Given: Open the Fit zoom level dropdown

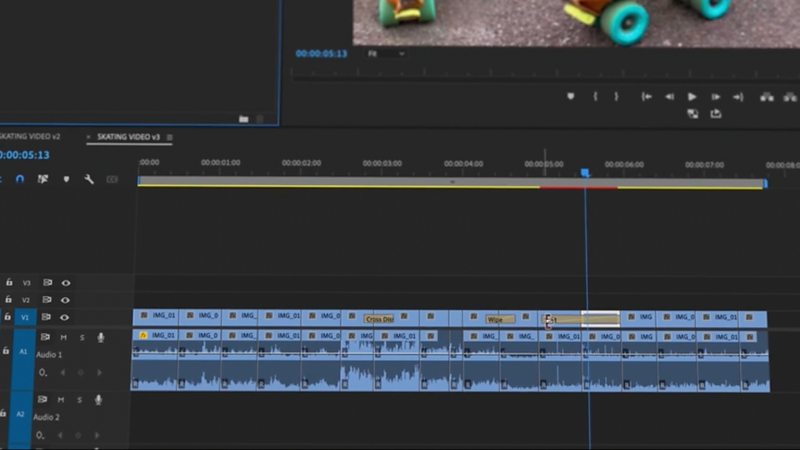Looking at the screenshot, I should click(x=387, y=53).
